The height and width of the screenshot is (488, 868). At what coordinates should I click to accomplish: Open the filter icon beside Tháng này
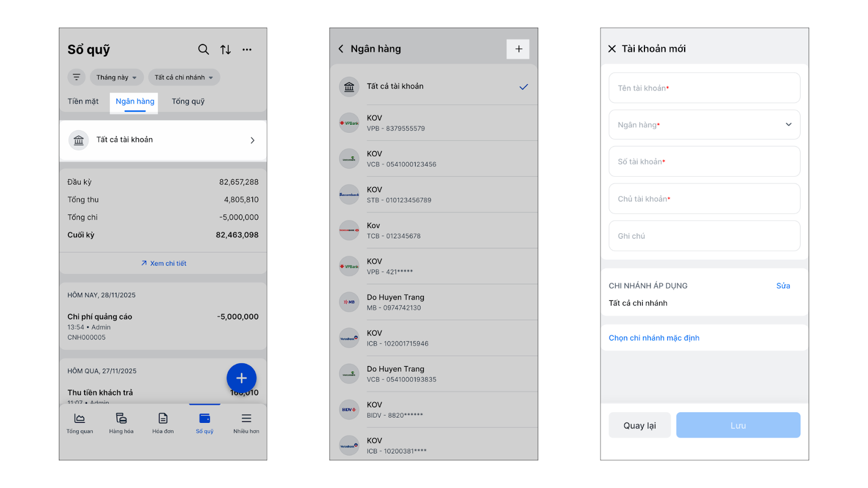[x=76, y=77]
